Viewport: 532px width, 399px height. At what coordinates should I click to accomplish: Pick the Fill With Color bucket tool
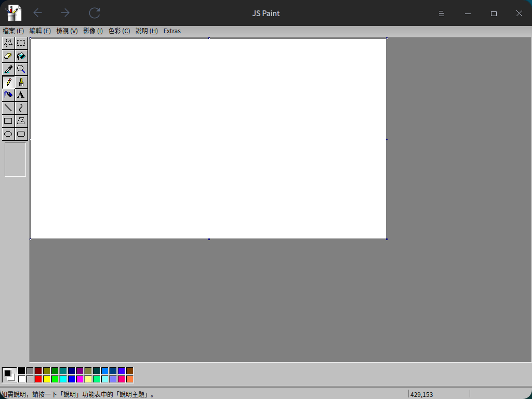(21, 56)
